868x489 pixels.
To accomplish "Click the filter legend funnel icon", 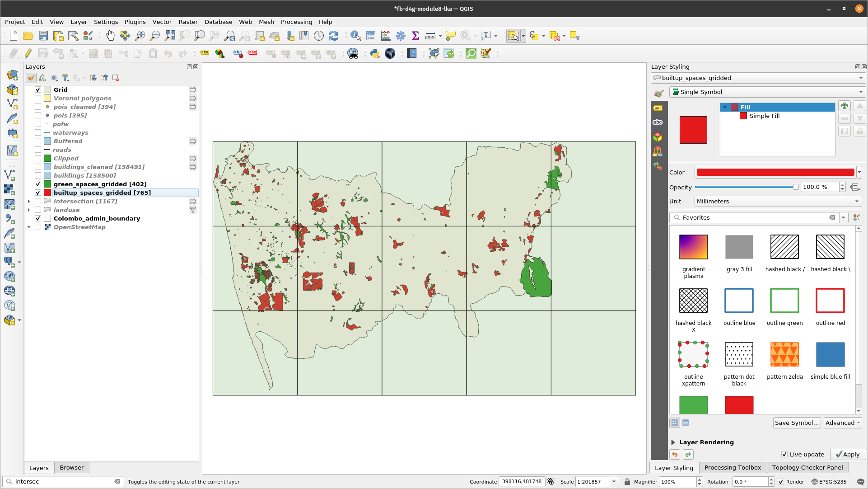I will [x=65, y=78].
